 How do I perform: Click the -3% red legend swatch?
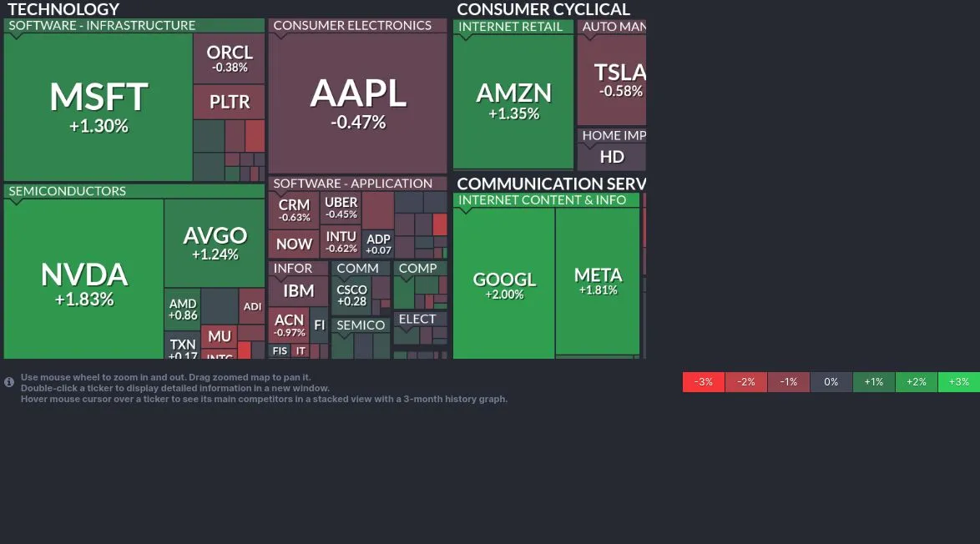click(704, 382)
